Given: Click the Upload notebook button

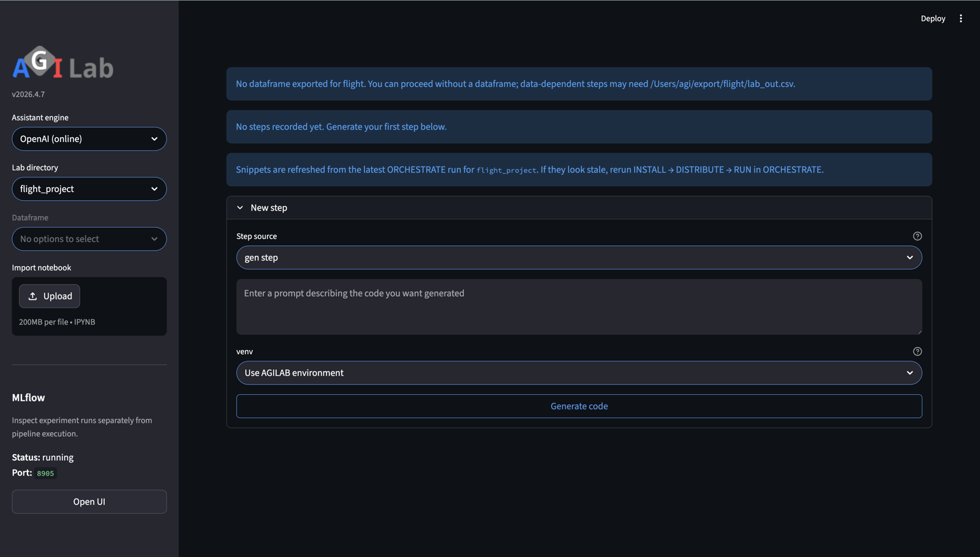Looking at the screenshot, I should tap(49, 296).
